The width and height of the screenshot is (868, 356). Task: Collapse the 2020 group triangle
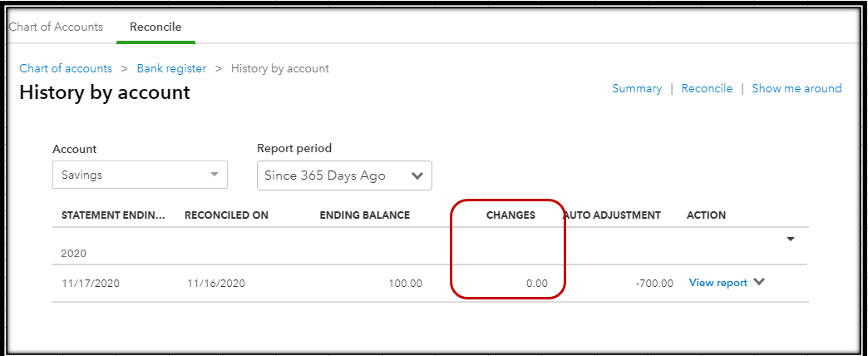click(x=791, y=240)
